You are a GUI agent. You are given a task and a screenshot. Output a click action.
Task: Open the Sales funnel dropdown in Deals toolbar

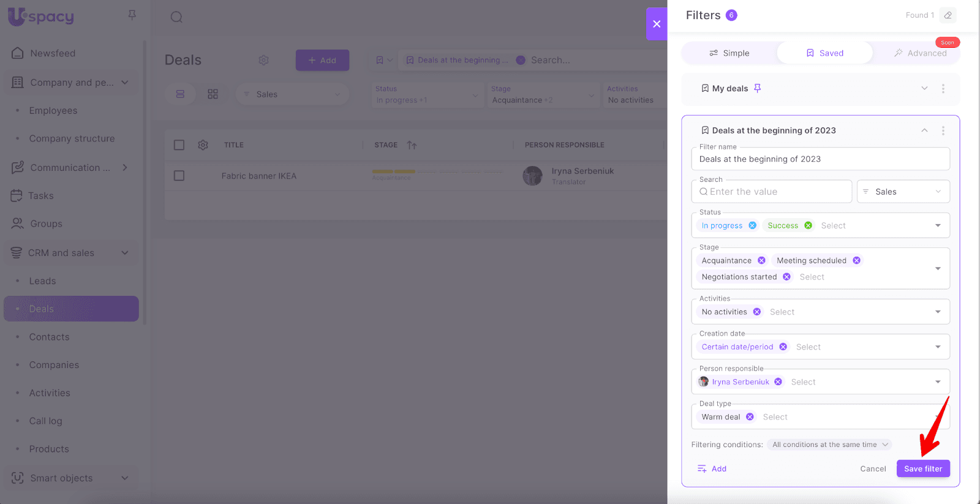(x=293, y=94)
